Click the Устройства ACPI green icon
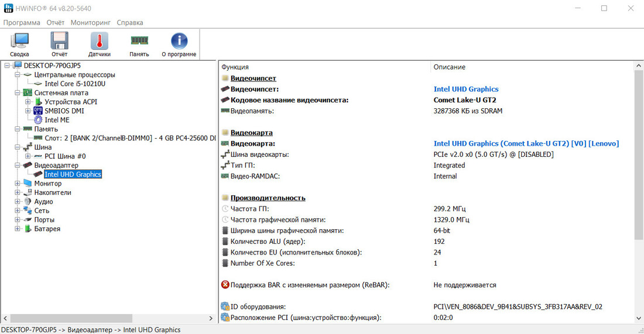The width and height of the screenshot is (644, 334). (x=38, y=102)
